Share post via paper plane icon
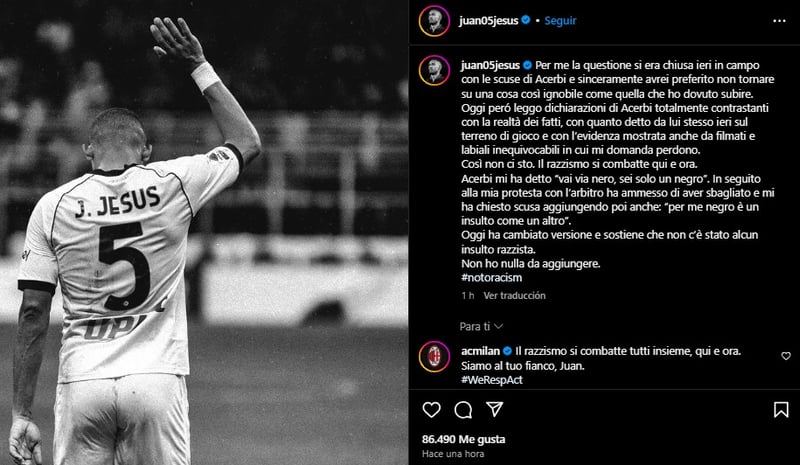800x465 pixels. [x=494, y=409]
